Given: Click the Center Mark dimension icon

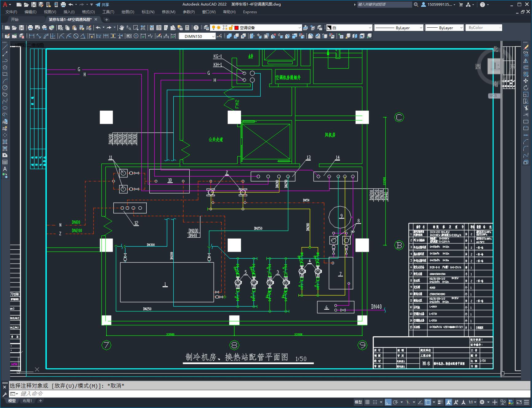Looking at the screenshot, I should (x=136, y=36).
